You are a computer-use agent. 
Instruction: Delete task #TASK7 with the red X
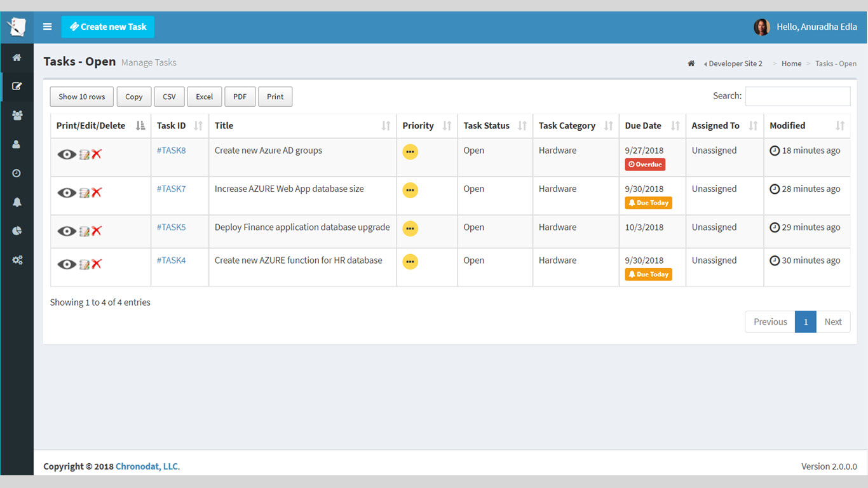pos(97,192)
